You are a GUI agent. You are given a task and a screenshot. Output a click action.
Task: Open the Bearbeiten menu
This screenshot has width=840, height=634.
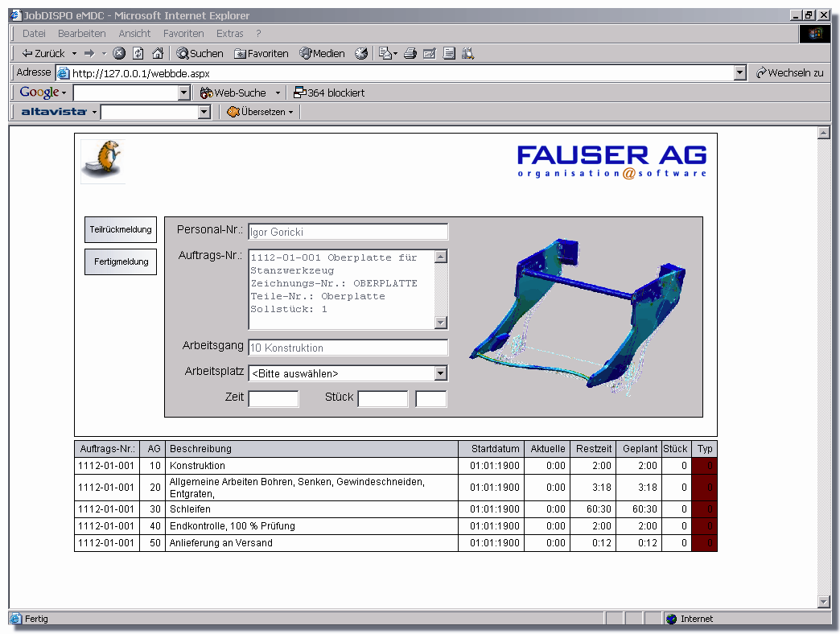coord(81,34)
